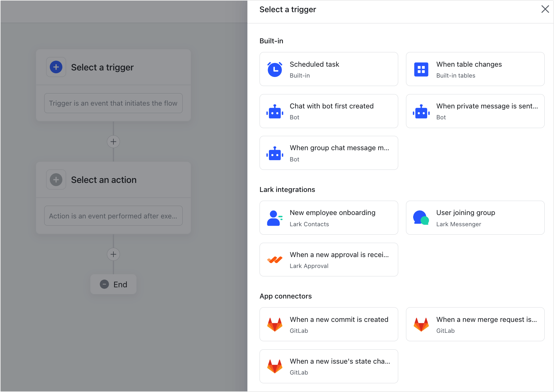Click the plus icon on Select a trigger node
This screenshot has height=392, width=554.
tap(56, 67)
